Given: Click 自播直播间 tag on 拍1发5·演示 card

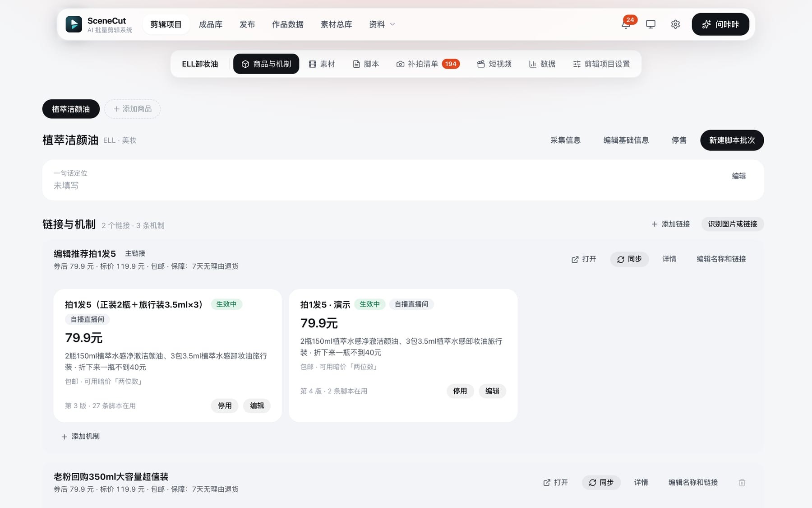Looking at the screenshot, I should click(411, 304).
